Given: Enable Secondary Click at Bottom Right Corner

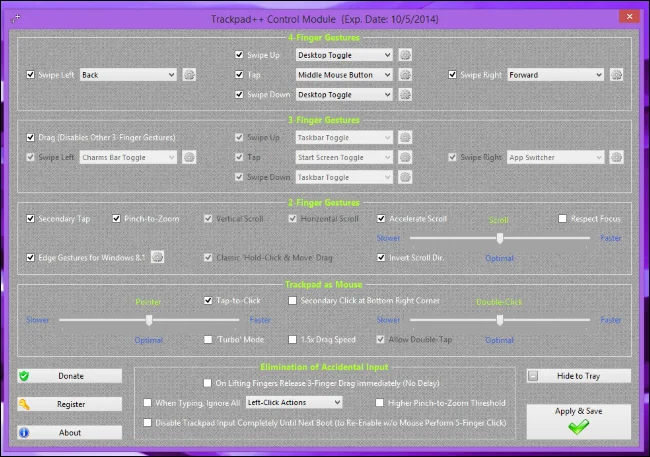Looking at the screenshot, I should [x=293, y=300].
